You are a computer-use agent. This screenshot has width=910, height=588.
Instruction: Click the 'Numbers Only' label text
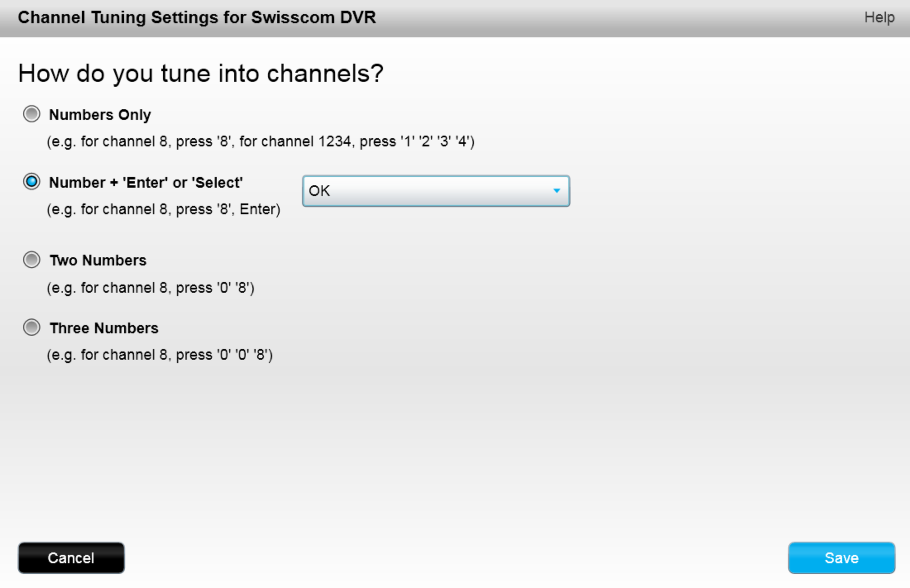[100, 115]
